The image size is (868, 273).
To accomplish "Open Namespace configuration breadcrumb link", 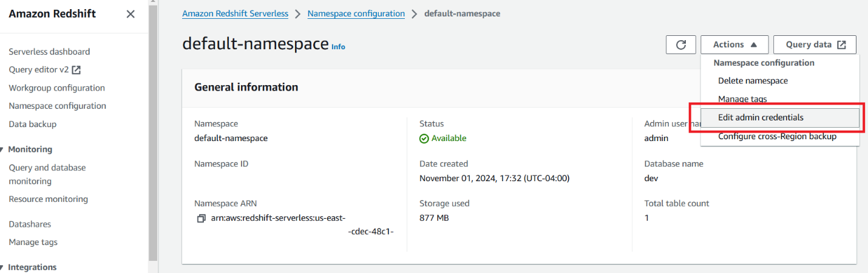I will 356,13.
